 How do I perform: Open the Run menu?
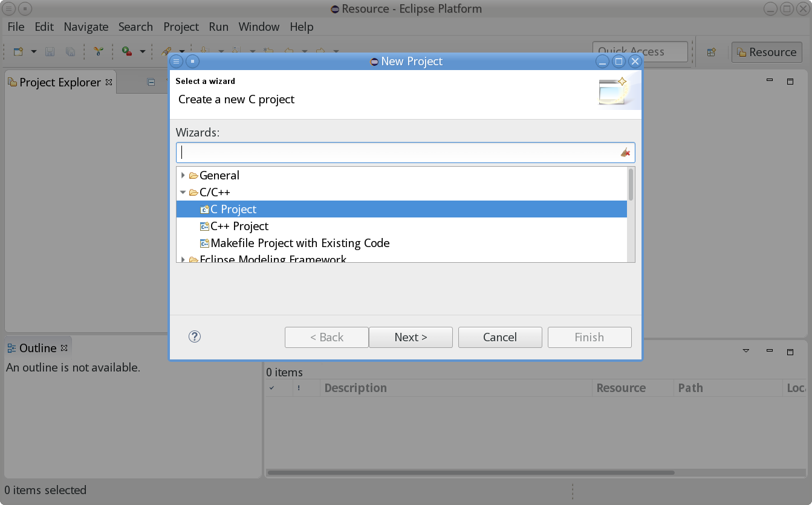(219, 27)
